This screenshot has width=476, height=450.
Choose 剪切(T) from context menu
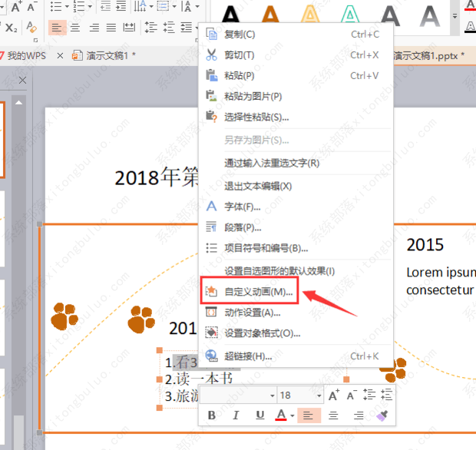point(296,55)
